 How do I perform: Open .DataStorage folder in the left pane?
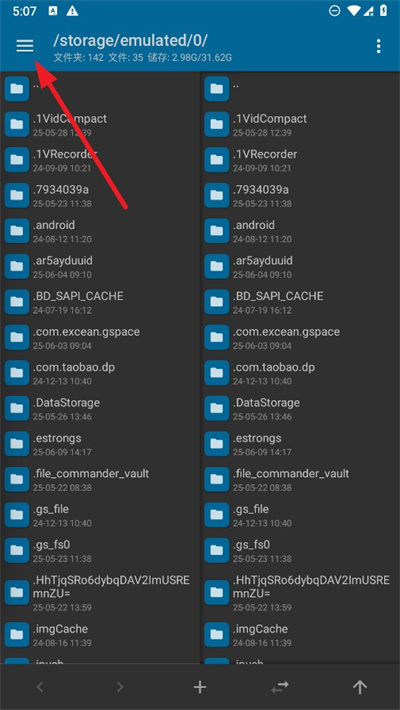click(100, 408)
